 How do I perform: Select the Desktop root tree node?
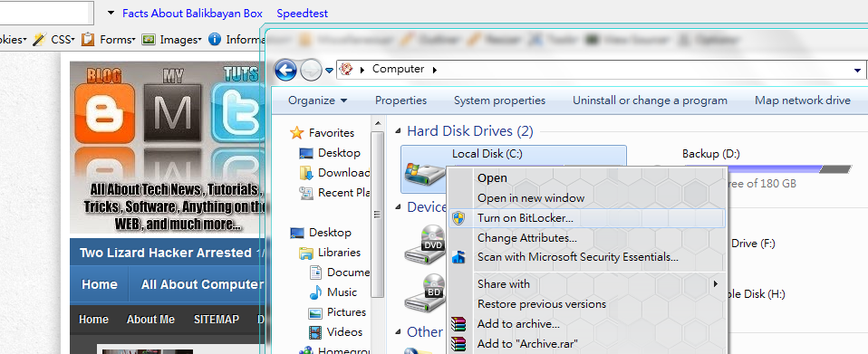[x=330, y=233]
